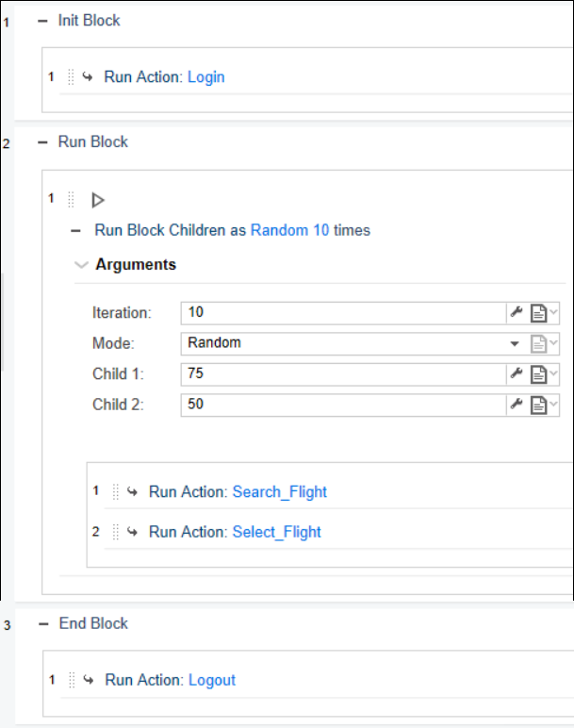Collapse the Arguments section chevron
Image resolution: width=574 pixels, height=728 pixels.
coord(81,265)
